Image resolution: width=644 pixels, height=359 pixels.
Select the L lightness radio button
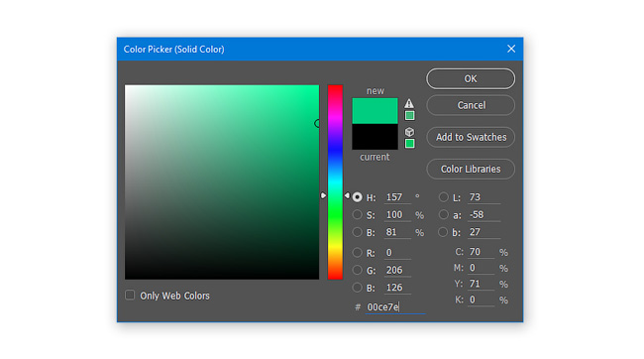[444, 197]
